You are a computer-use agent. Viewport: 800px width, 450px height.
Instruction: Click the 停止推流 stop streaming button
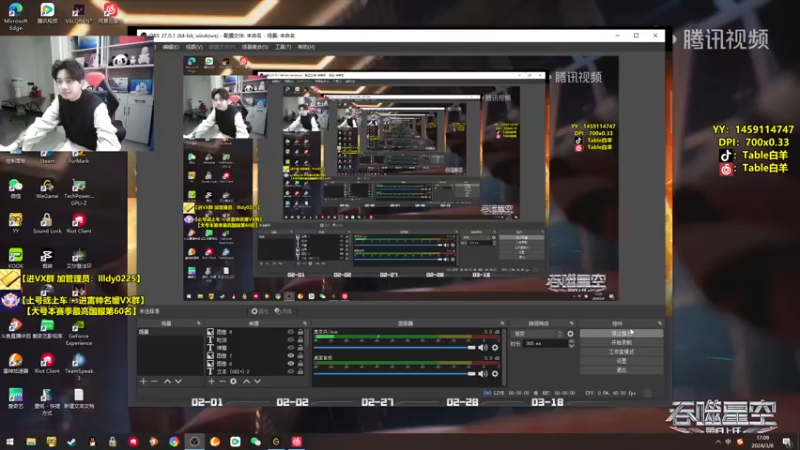click(x=621, y=333)
